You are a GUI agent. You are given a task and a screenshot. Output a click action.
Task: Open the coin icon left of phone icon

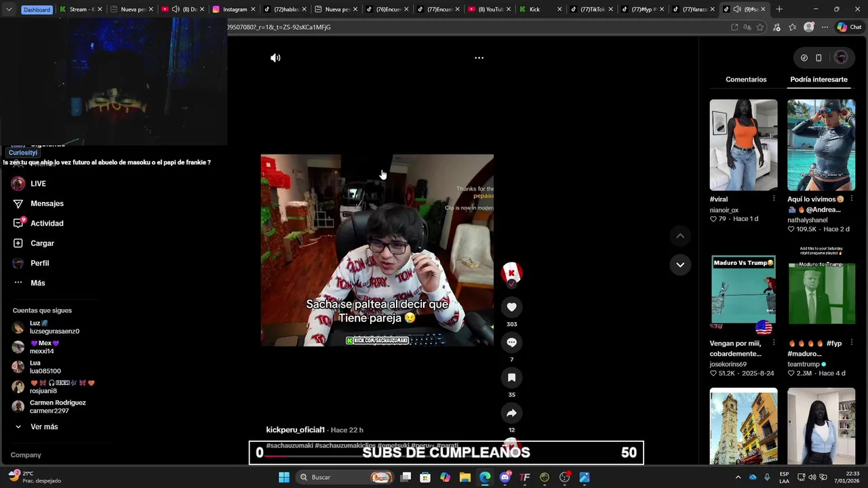[x=804, y=58]
